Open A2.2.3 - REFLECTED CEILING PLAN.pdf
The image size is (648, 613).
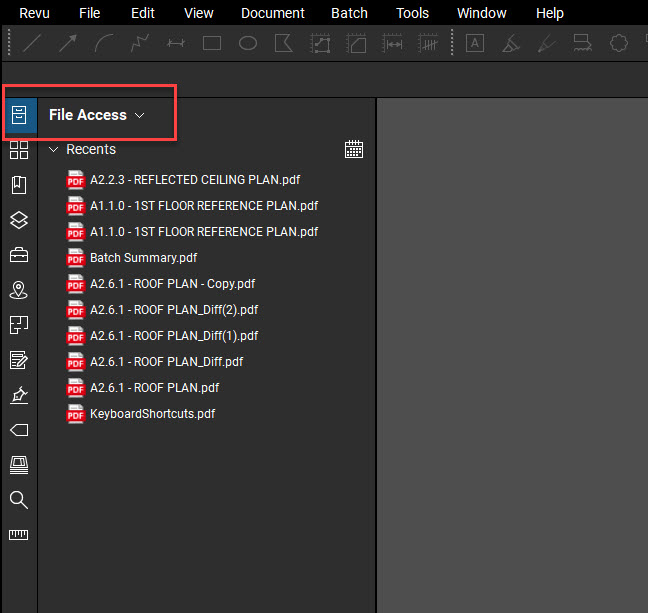pos(183,180)
